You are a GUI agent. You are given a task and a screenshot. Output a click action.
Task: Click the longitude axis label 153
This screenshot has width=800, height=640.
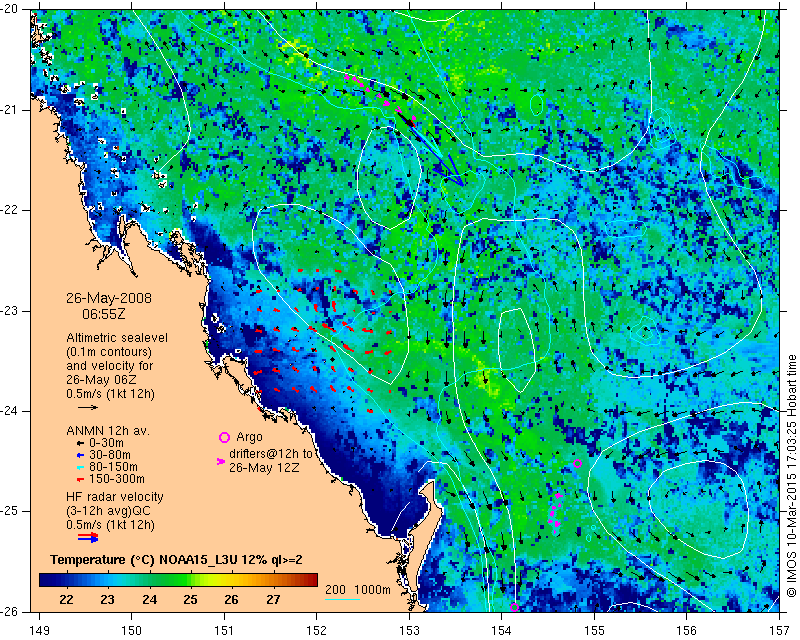pyautogui.click(x=409, y=631)
